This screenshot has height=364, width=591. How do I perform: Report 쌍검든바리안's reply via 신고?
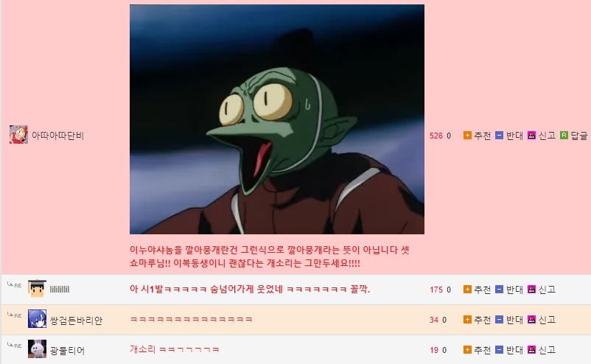[x=541, y=320]
